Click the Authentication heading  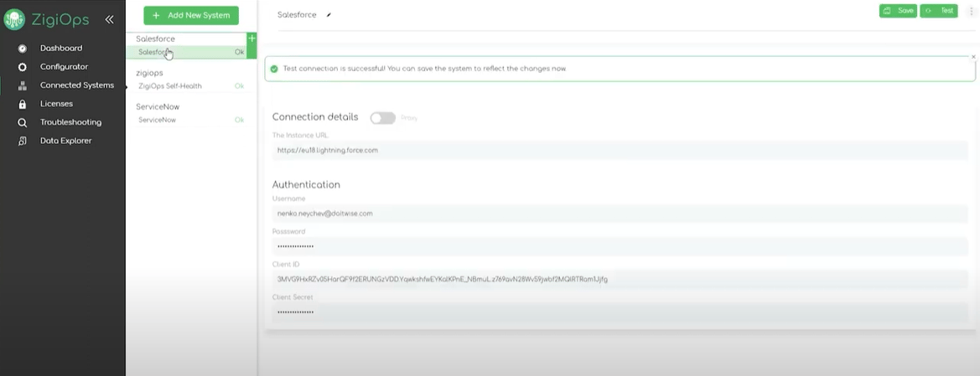point(306,185)
